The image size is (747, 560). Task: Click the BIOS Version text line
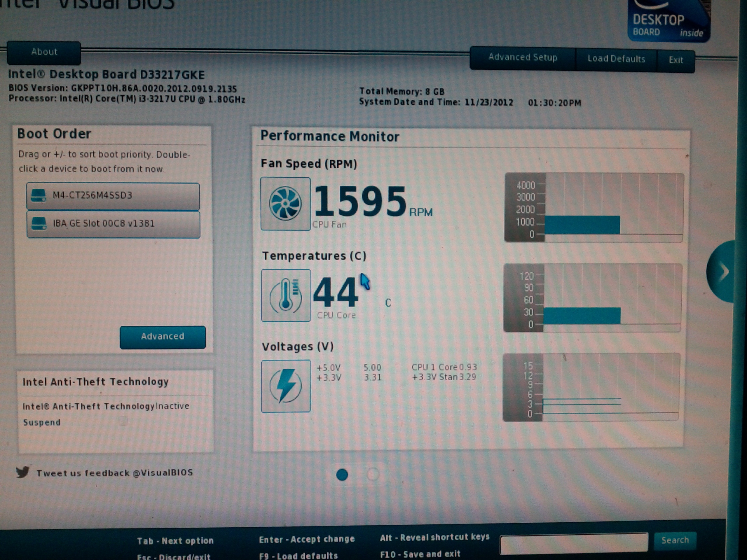point(123,88)
